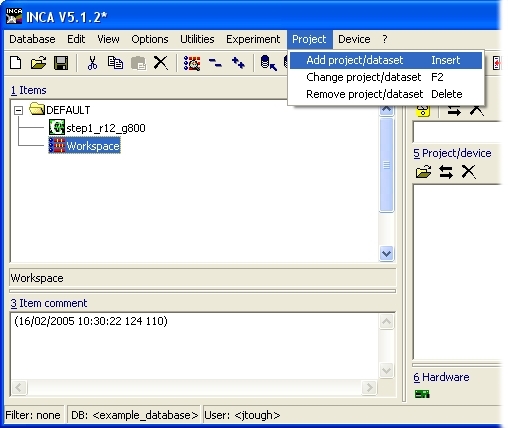Click the '3 Item comment' heading

(49, 303)
